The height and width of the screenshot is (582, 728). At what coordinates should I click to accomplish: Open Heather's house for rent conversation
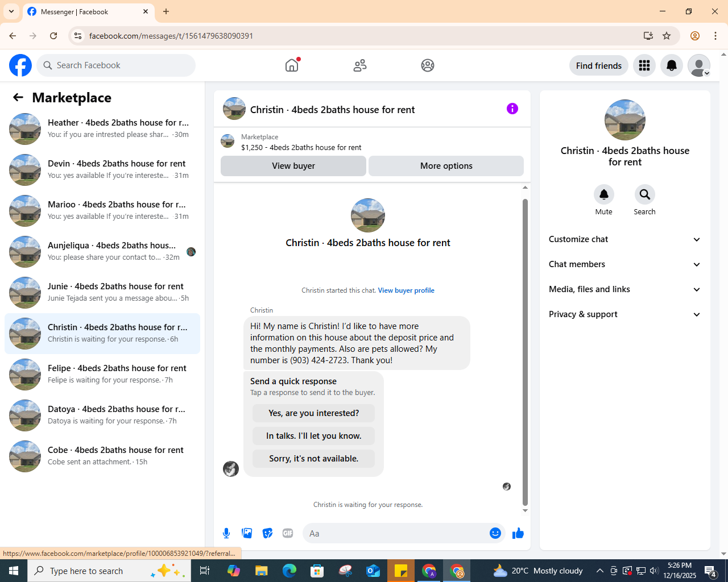pos(102,129)
